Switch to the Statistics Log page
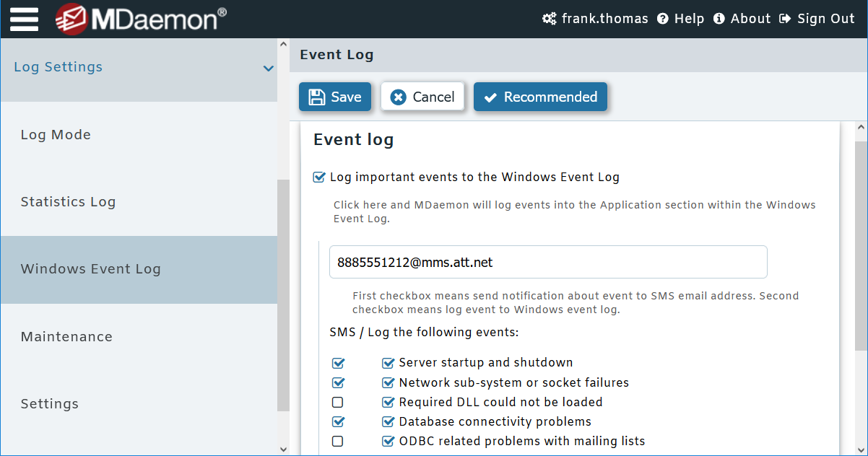Screen dimensions: 868x456 point(68,202)
